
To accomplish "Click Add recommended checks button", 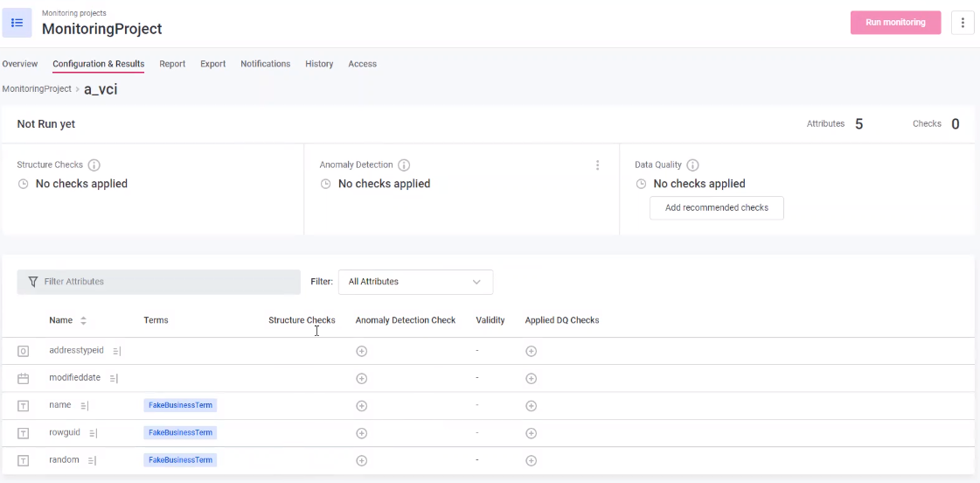I will [716, 208].
